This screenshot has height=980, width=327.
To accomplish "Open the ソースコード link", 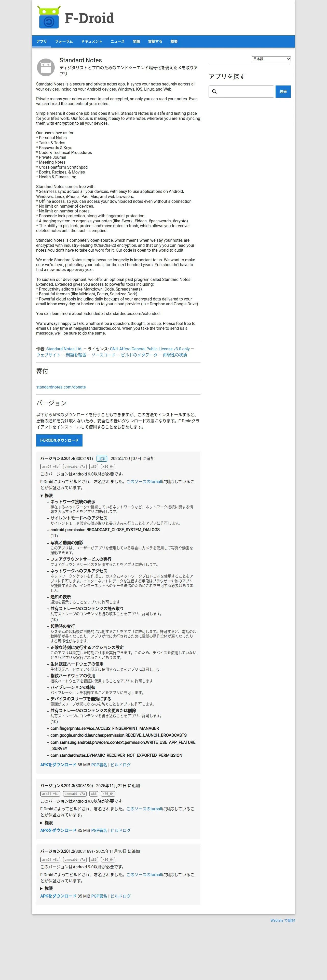I will click(x=103, y=355).
